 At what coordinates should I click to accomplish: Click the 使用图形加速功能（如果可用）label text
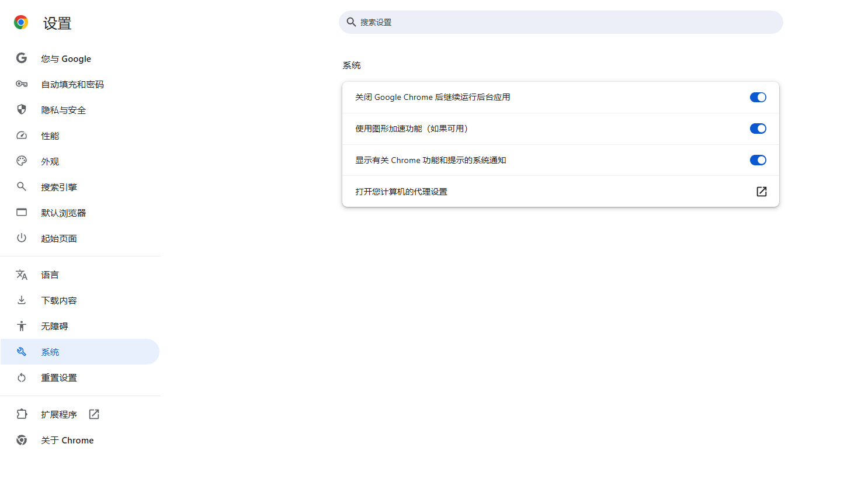pos(413,129)
